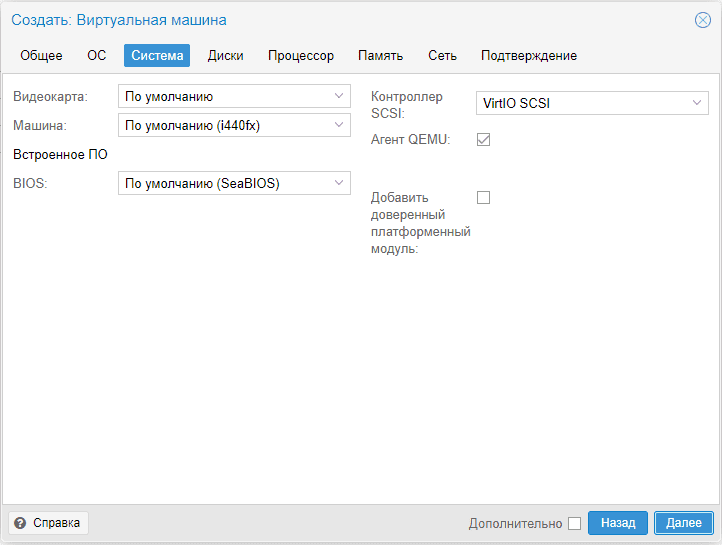Go to the Диски tab
Screen dimensions: 722x545
point(225,56)
